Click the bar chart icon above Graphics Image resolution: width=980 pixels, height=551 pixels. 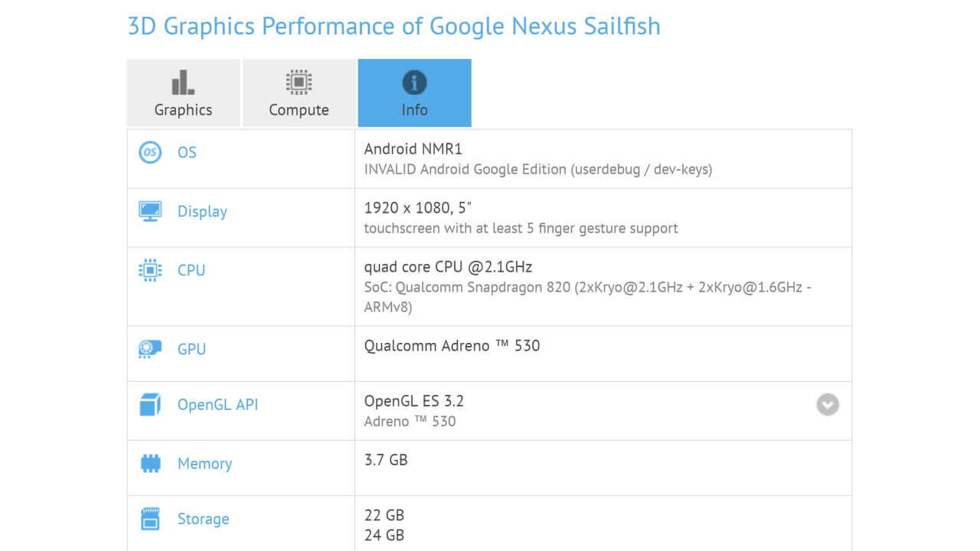pyautogui.click(x=183, y=82)
